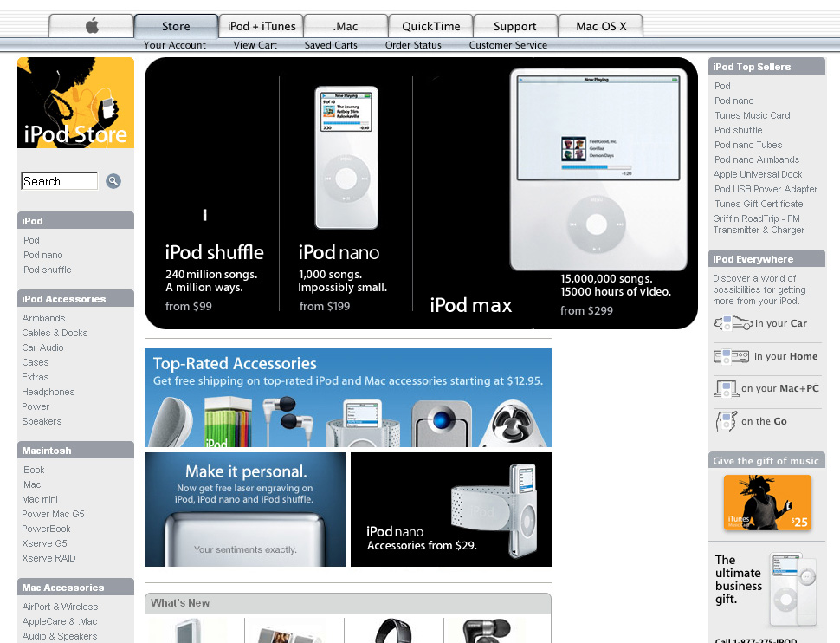Open the iPod + iTunes tab
The height and width of the screenshot is (643, 840).
click(262, 26)
